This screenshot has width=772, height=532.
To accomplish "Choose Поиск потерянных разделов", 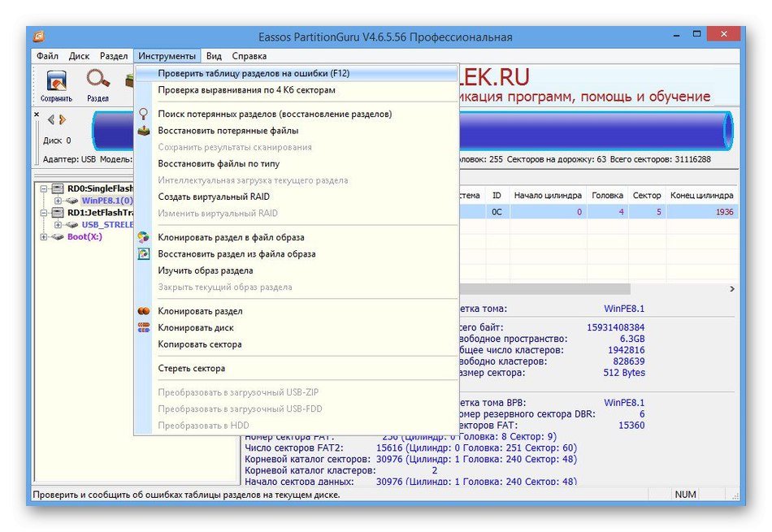I will [x=297, y=115].
